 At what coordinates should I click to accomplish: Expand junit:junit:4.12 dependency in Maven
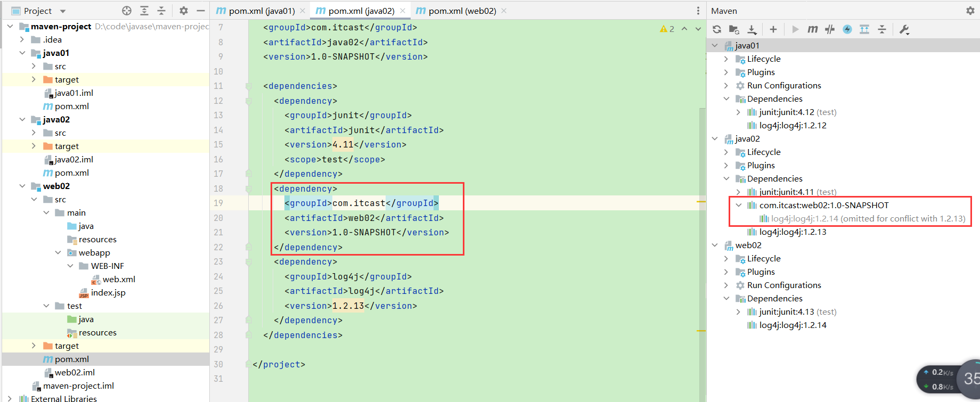pos(738,112)
